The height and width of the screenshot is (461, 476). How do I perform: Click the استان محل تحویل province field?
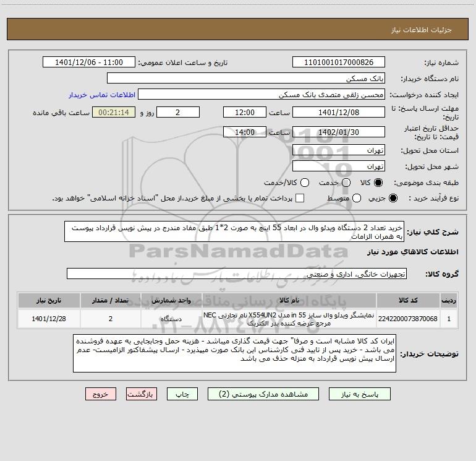click(338, 150)
